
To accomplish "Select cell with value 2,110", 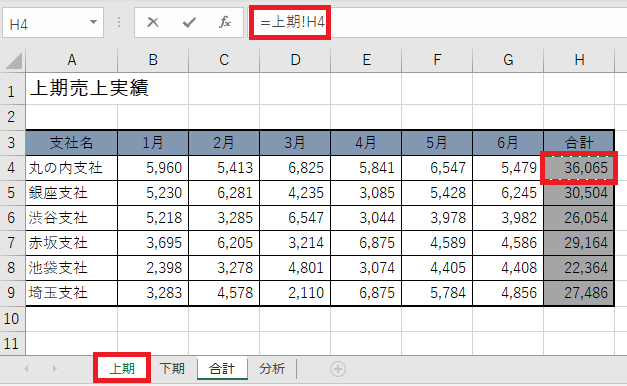I will click(295, 293).
